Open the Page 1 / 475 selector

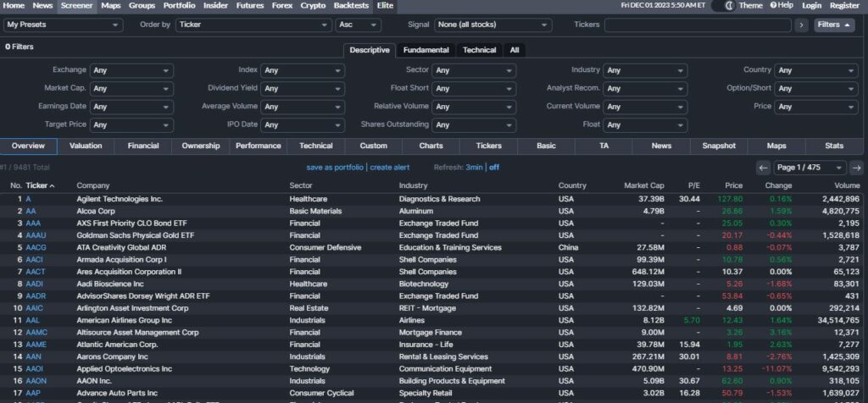pyautogui.click(x=810, y=168)
